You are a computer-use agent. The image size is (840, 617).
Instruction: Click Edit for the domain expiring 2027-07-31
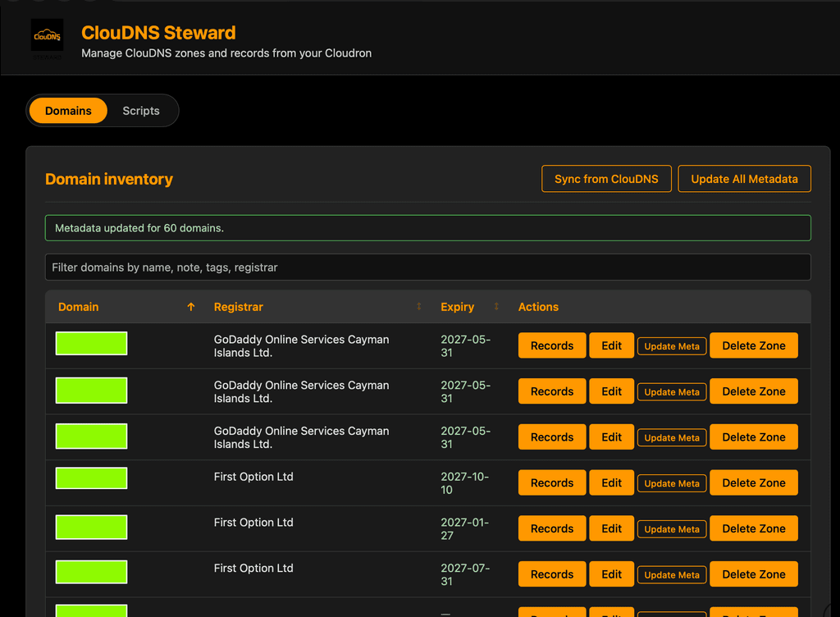[x=611, y=574]
